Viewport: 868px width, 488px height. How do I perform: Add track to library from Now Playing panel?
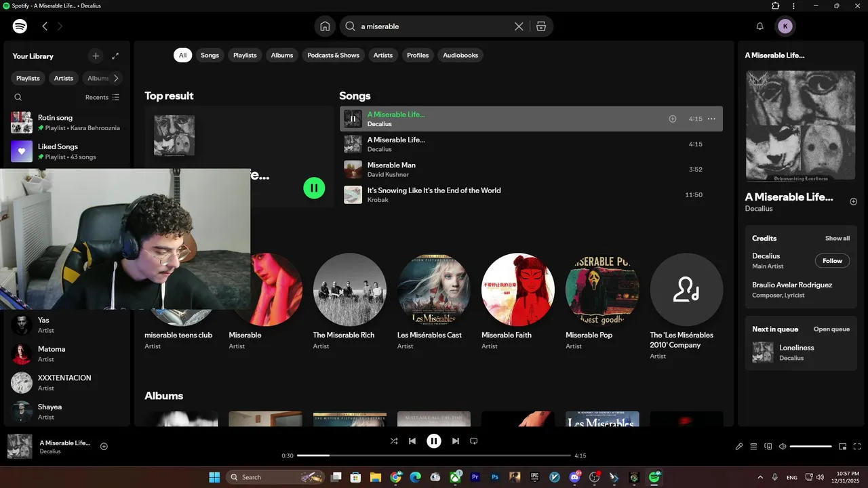(853, 201)
